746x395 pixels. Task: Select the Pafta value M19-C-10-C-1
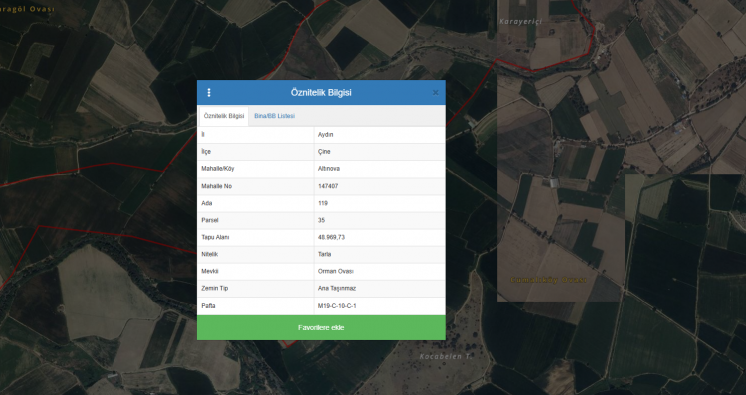point(337,306)
